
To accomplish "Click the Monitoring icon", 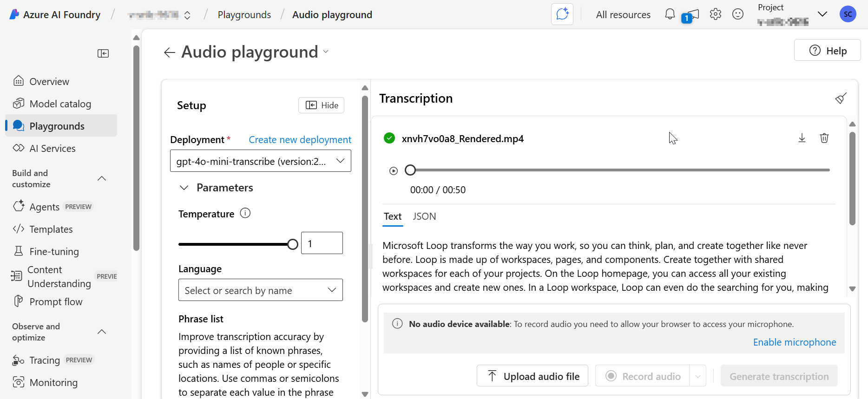I will (x=19, y=382).
